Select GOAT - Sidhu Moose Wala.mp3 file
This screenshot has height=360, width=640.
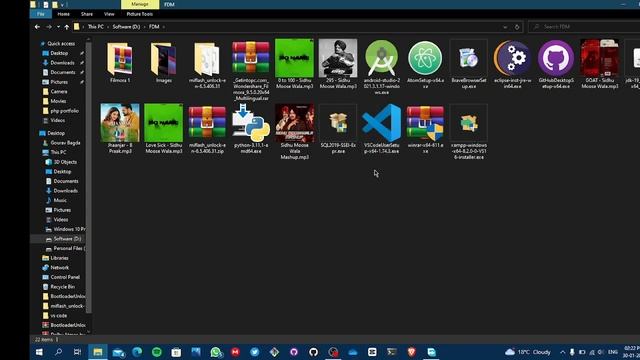[x=600, y=64]
